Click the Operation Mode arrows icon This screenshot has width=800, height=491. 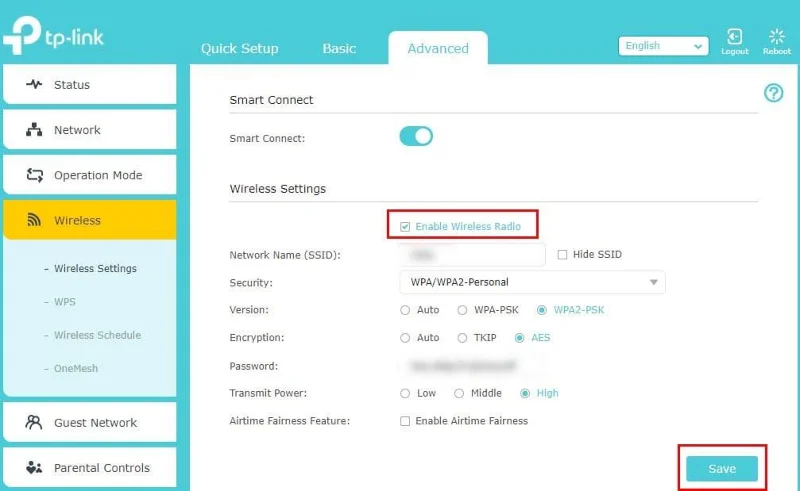click(x=35, y=175)
